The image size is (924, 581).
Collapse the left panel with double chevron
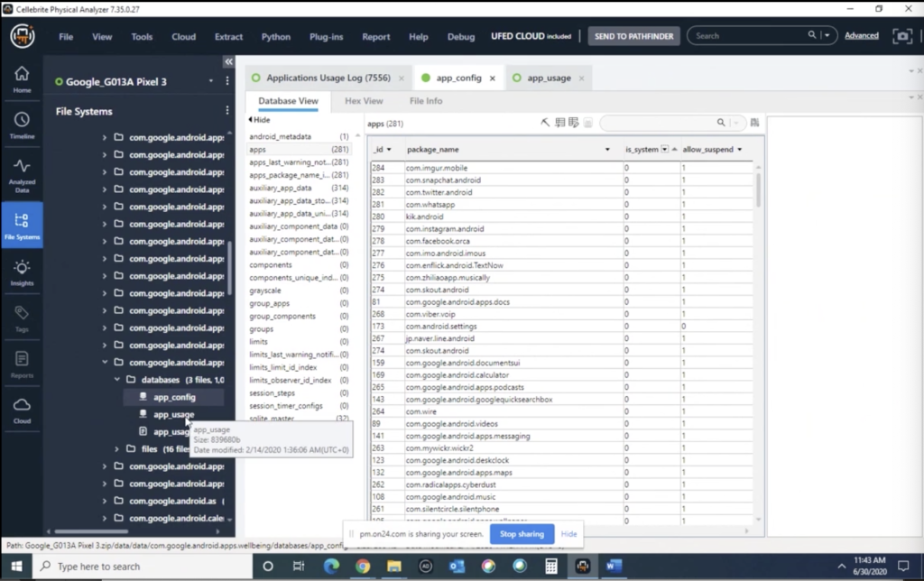[x=228, y=62]
